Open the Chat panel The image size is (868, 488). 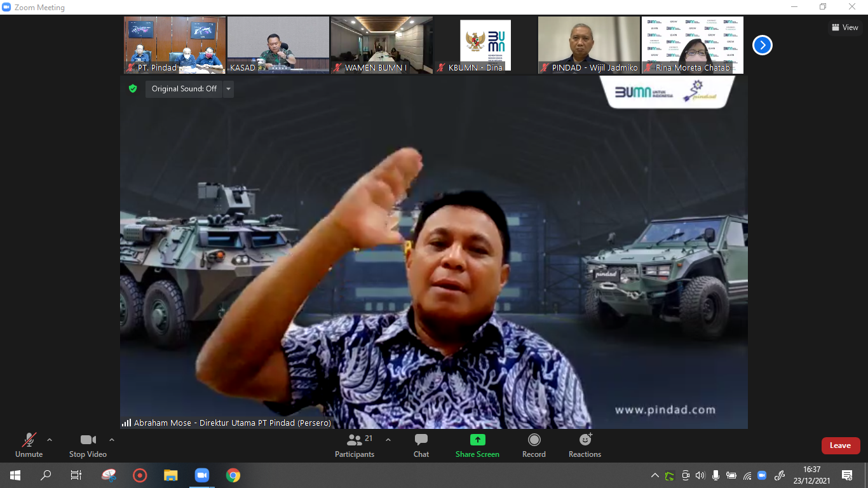(421, 445)
